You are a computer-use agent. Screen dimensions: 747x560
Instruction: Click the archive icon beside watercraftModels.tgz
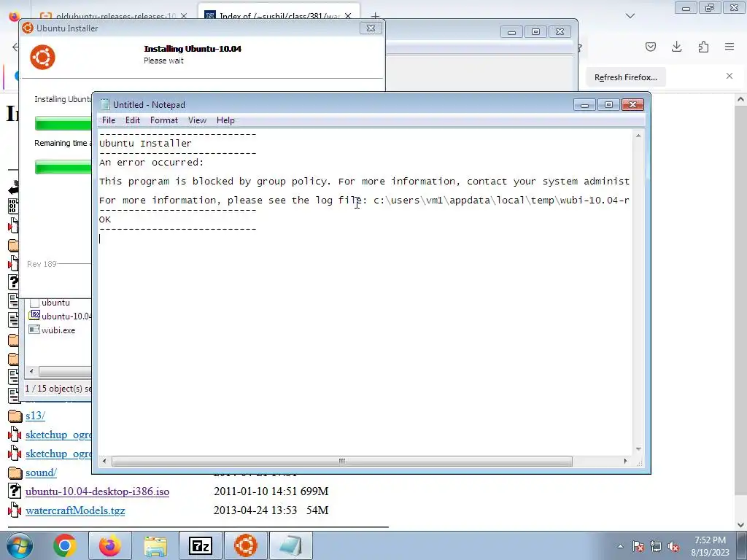15,510
